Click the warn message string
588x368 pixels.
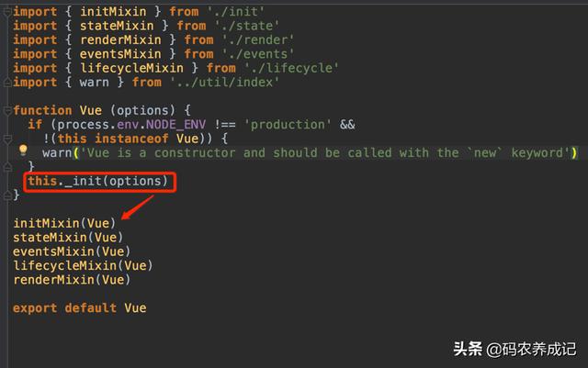pos(325,153)
